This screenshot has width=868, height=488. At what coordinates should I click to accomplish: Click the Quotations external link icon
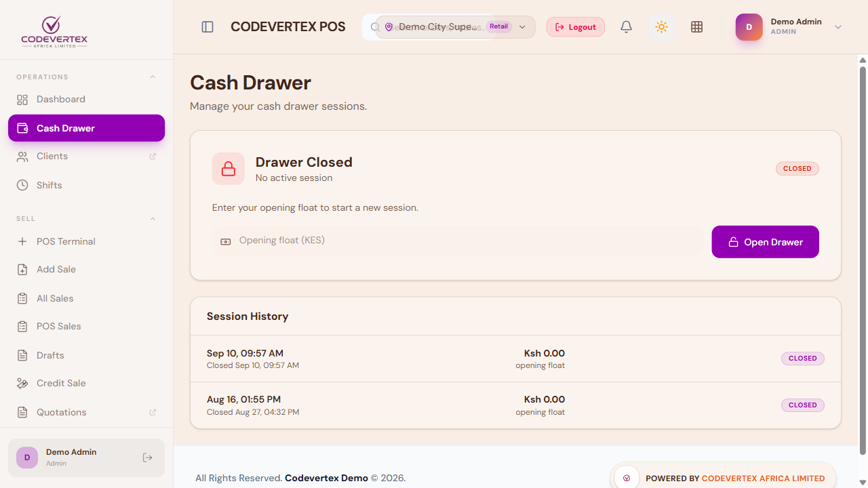pyautogui.click(x=153, y=412)
